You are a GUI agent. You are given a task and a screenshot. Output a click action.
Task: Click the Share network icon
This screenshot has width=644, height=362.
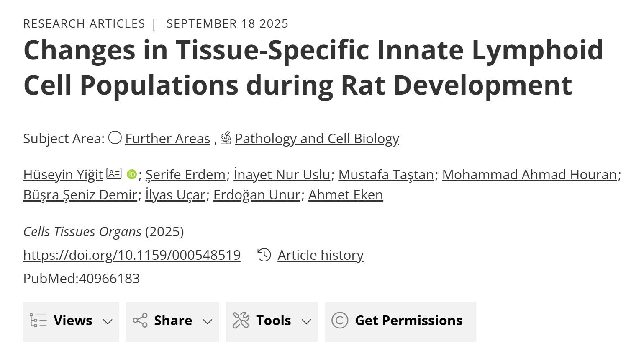pos(140,321)
